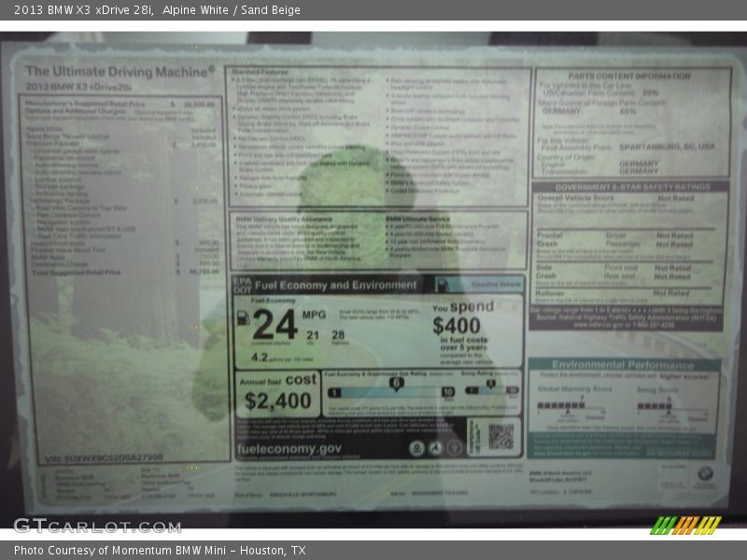Click the fuel economy rating marker showing 6
The width and height of the screenshot is (747, 560).
point(396,384)
